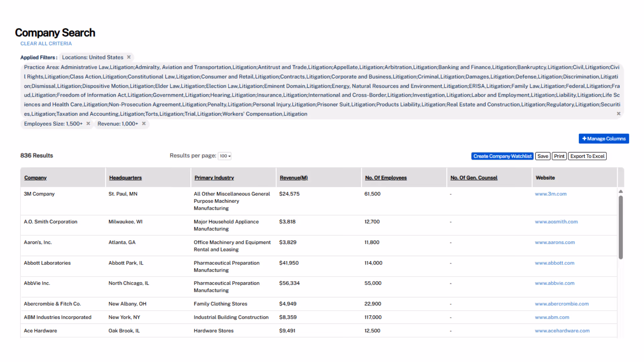644x362 pixels.
Task: Remove the Revenue: 1,000+ filter
Action: click(x=144, y=124)
